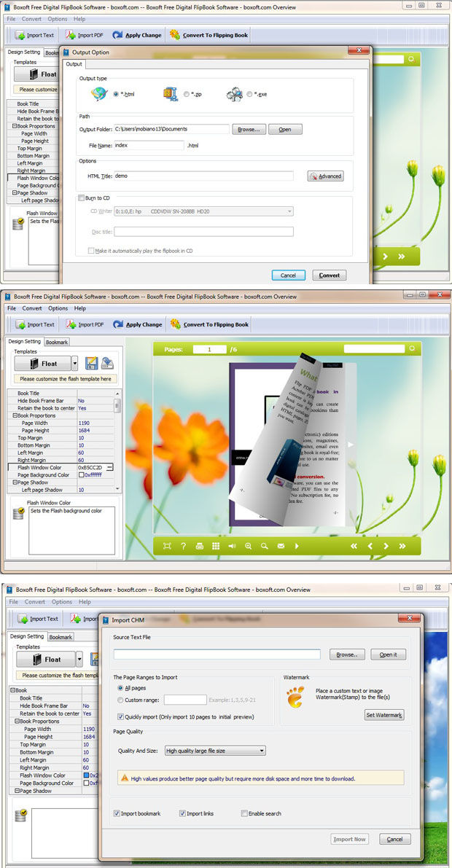This screenshot has height=868, width=452.
Task: Click Convert To Flipping Book in middle window
Action: pos(209,324)
